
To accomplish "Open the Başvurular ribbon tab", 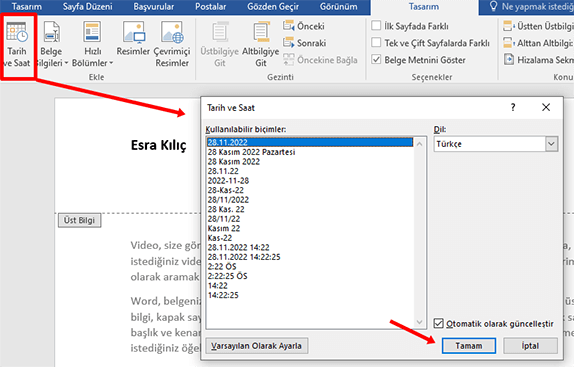I will coord(153,7).
